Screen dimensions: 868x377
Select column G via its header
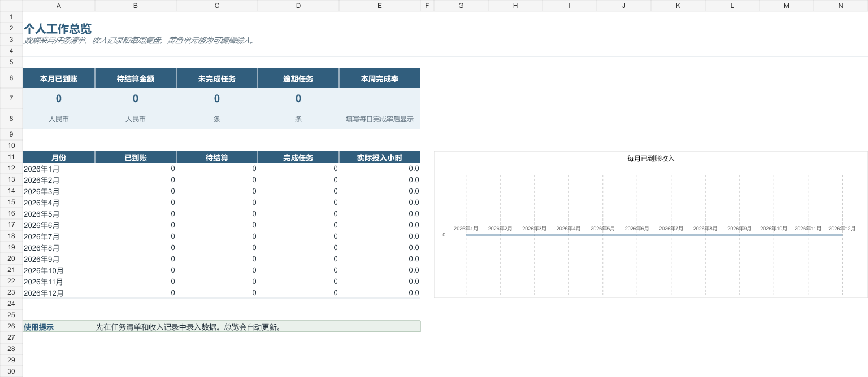[461, 6]
